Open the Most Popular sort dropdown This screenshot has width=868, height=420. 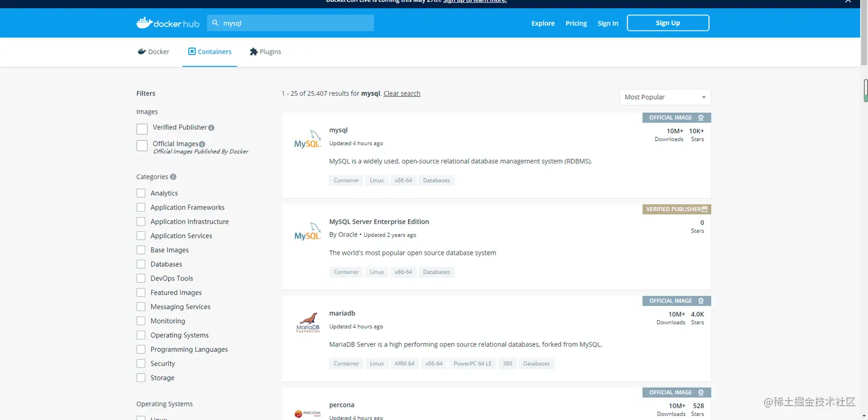point(665,97)
